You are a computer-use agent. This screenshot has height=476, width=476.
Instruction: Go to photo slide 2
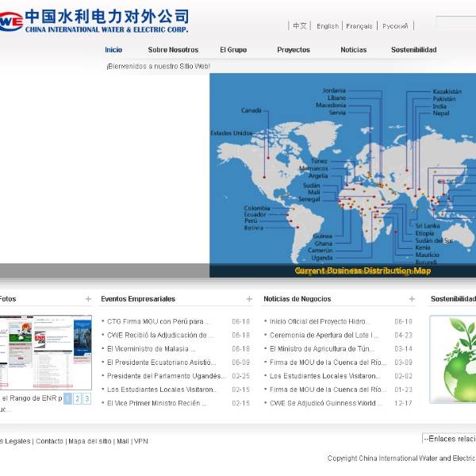coord(77,399)
